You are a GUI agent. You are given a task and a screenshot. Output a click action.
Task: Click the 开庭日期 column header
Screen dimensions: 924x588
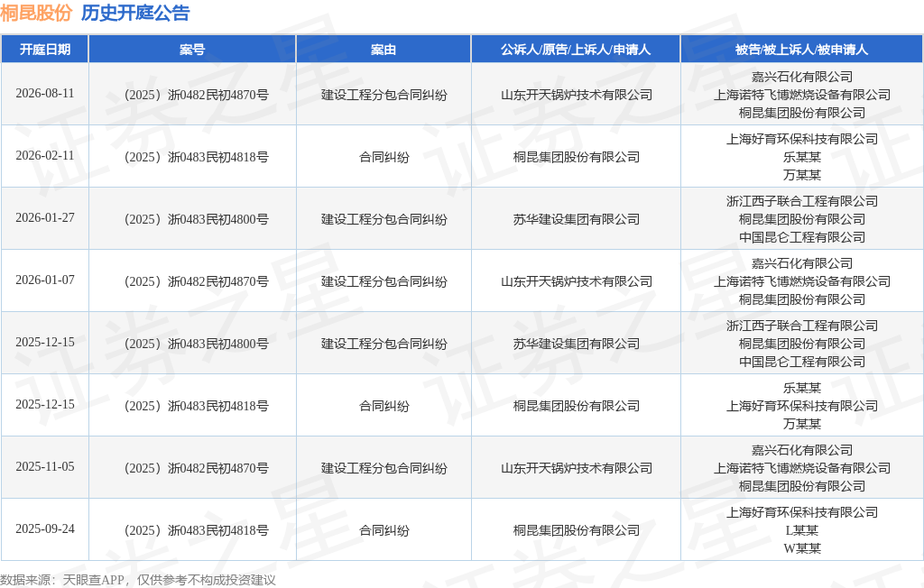(x=45, y=50)
